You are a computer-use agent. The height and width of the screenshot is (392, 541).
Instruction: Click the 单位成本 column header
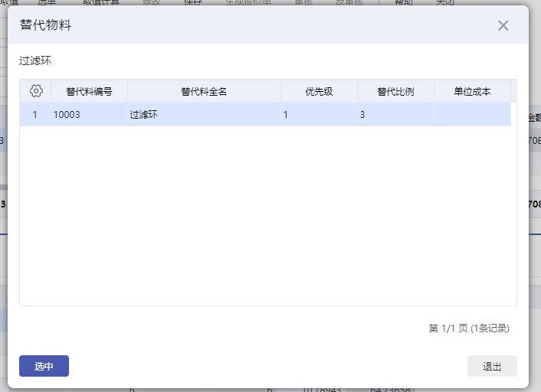pyautogui.click(x=472, y=91)
